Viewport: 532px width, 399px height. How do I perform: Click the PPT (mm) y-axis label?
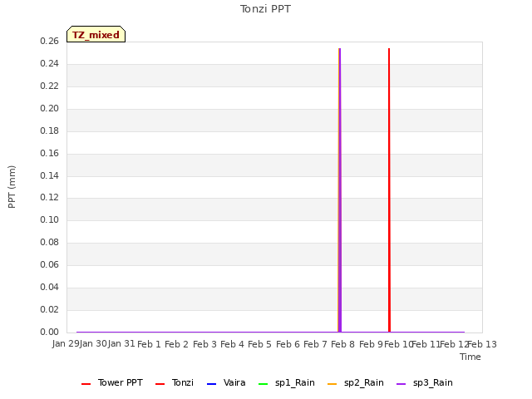tap(12, 187)
